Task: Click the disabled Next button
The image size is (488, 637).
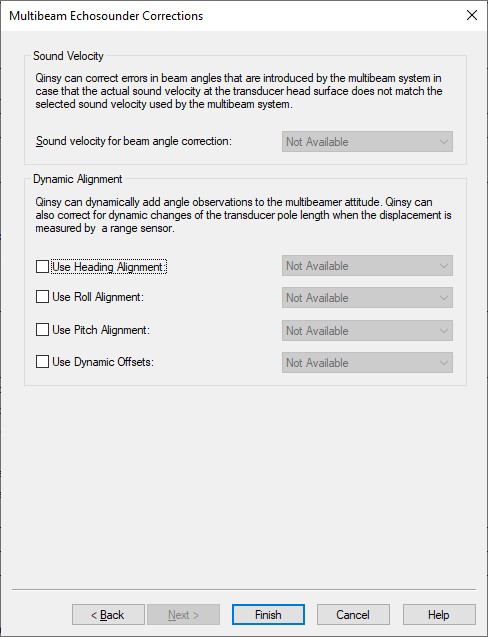Action: [x=183, y=615]
